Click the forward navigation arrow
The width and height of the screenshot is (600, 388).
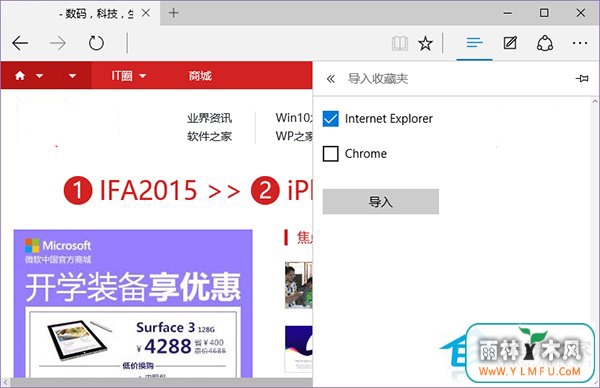point(58,43)
